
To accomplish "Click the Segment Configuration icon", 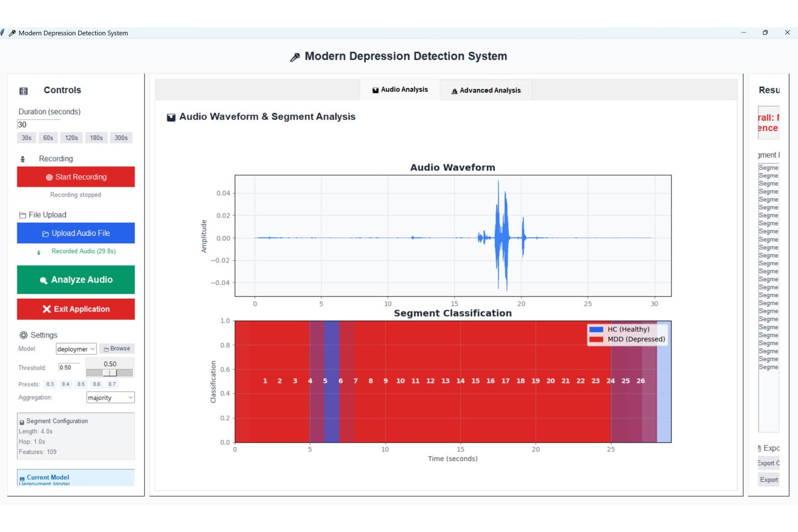I will (22, 422).
